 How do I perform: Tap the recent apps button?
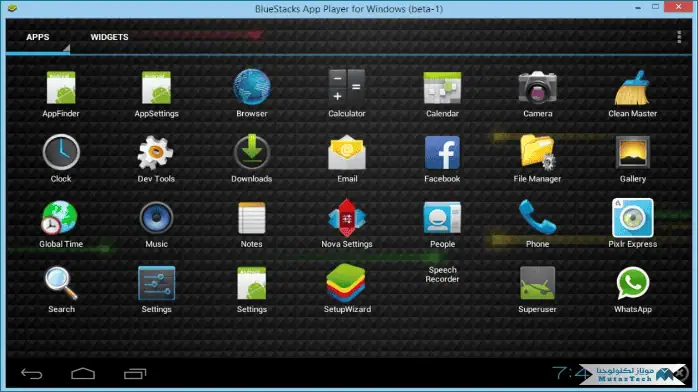click(135, 374)
